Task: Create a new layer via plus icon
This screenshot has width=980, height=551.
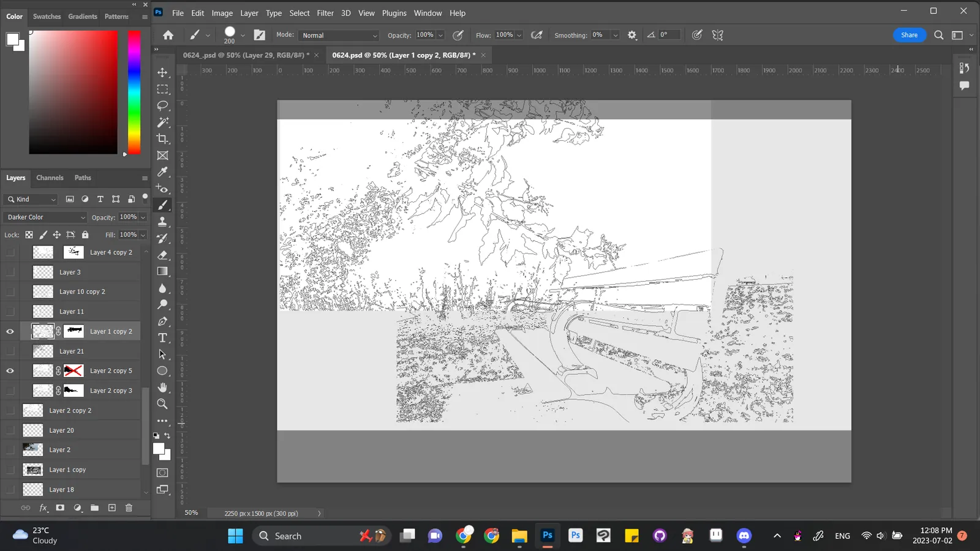Action: pyautogui.click(x=112, y=508)
